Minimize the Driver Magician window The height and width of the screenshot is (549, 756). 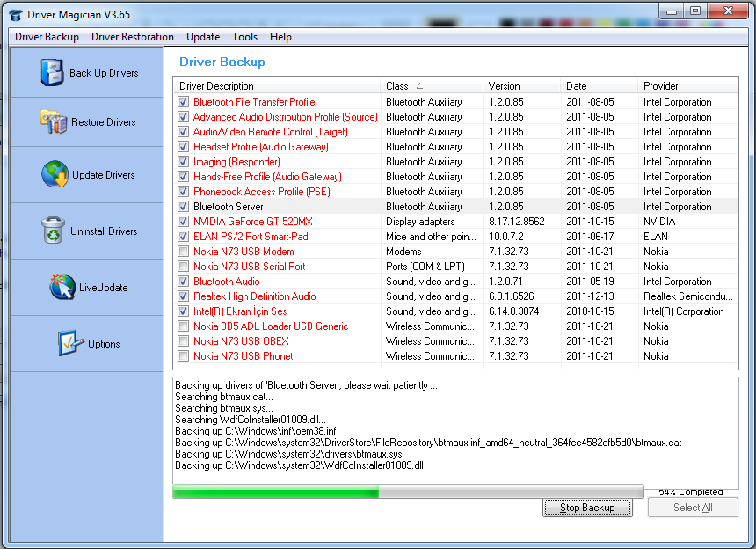click(671, 11)
